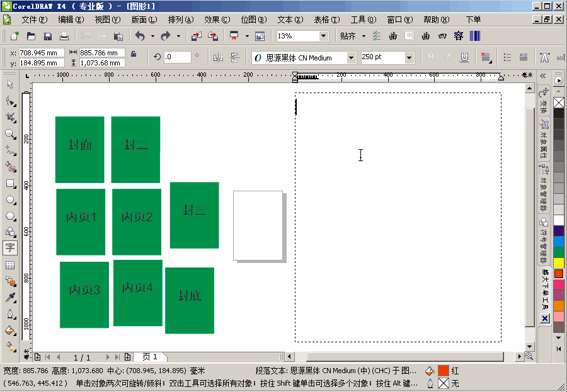Pick the yellow swatch in color palette
The image size is (567, 392).
[x=559, y=263]
